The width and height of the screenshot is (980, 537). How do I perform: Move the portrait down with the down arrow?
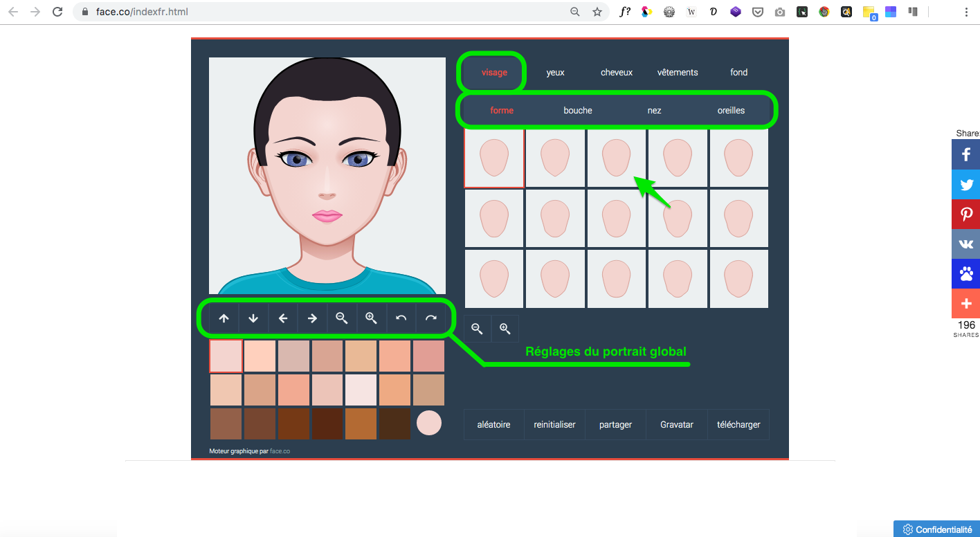click(x=253, y=318)
